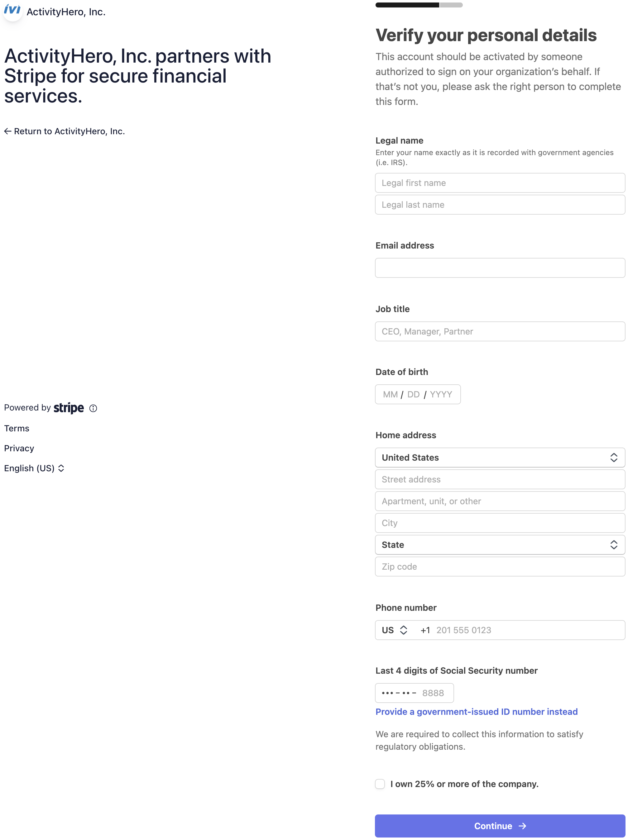Focus the last 4 SSN digits field
The image size is (628, 840).
point(414,693)
